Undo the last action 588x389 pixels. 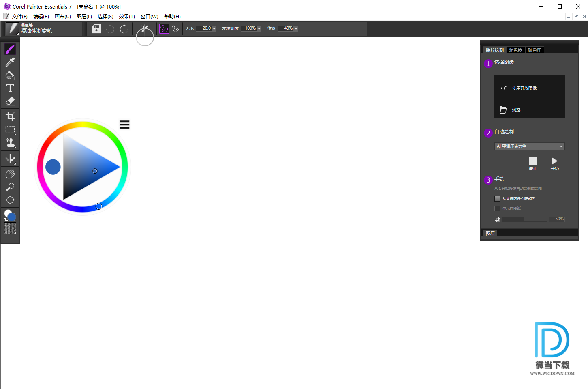coord(110,29)
